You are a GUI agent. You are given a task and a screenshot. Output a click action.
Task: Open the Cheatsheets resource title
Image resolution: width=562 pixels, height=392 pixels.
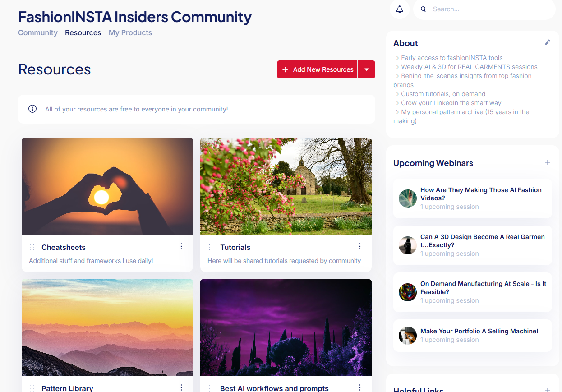64,247
